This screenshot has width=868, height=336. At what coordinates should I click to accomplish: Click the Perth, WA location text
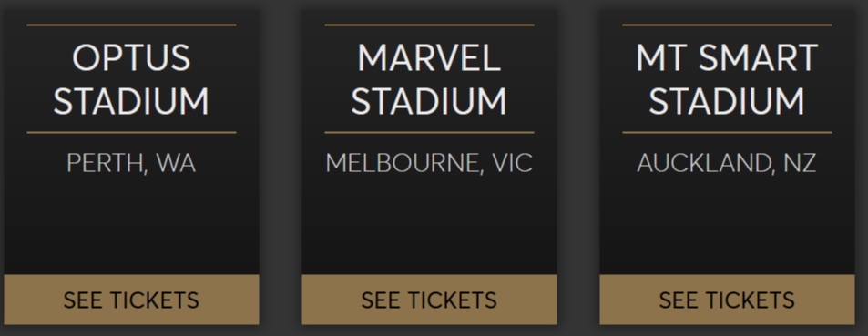coord(131,163)
